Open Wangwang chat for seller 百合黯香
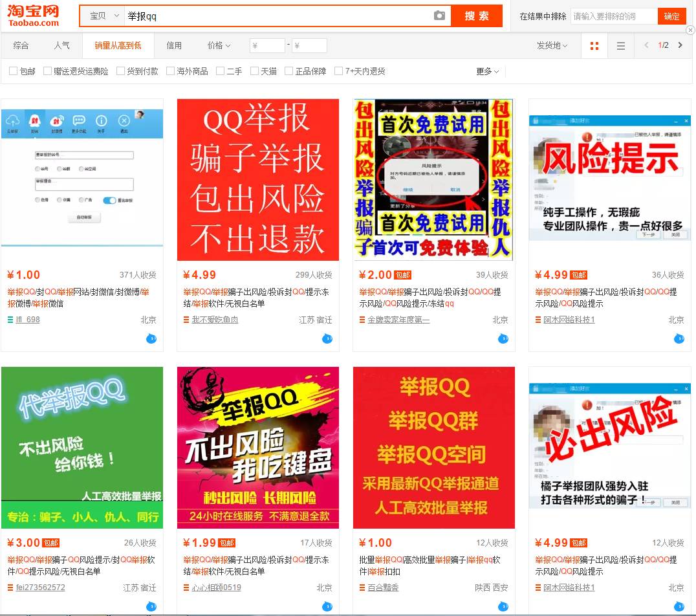Image resolution: width=696 pixels, height=616 pixels. pos(503,607)
